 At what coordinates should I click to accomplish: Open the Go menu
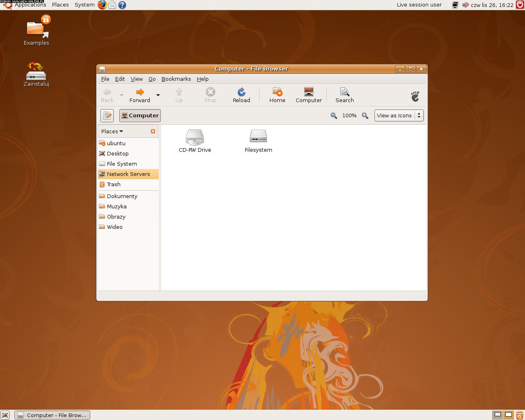pos(152,79)
